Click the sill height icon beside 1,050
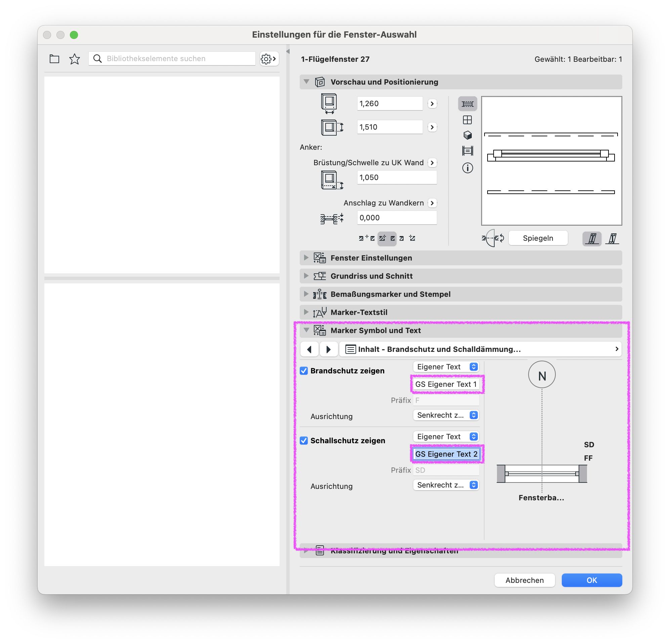Screen dimensions: 670x644 (332, 180)
